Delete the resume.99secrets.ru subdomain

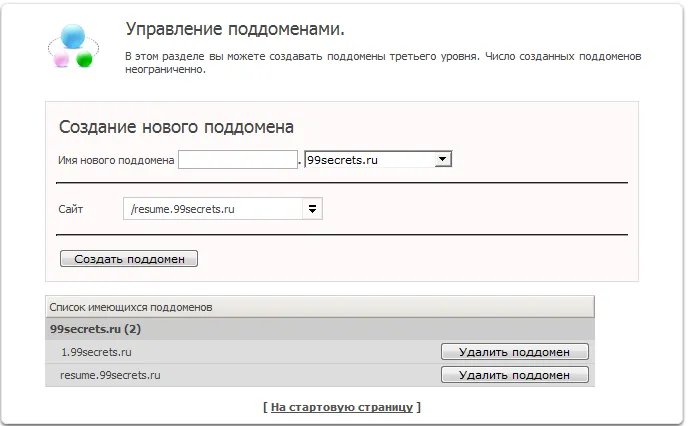(x=515, y=375)
